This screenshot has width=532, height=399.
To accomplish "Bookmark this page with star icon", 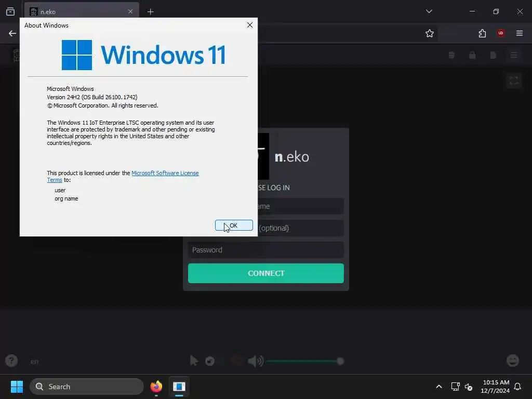I will pyautogui.click(x=430, y=33).
